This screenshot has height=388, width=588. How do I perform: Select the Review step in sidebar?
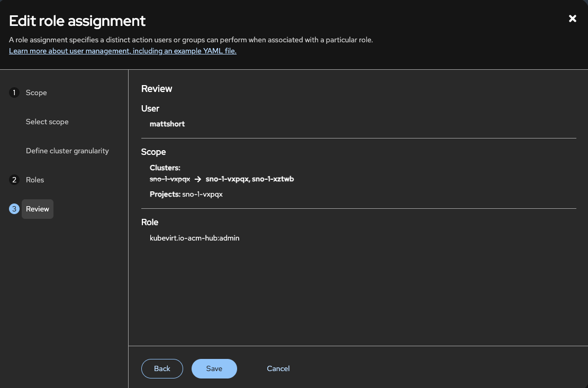click(38, 209)
